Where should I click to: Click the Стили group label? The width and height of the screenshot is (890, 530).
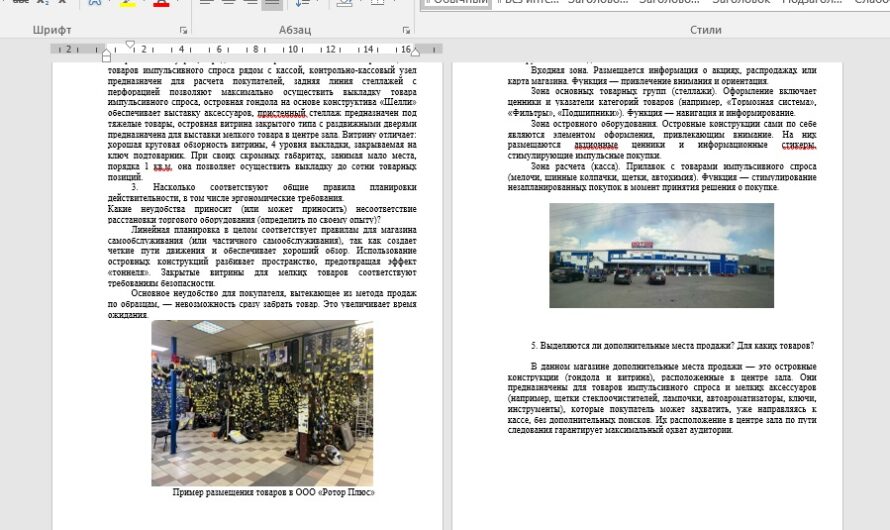click(x=706, y=30)
